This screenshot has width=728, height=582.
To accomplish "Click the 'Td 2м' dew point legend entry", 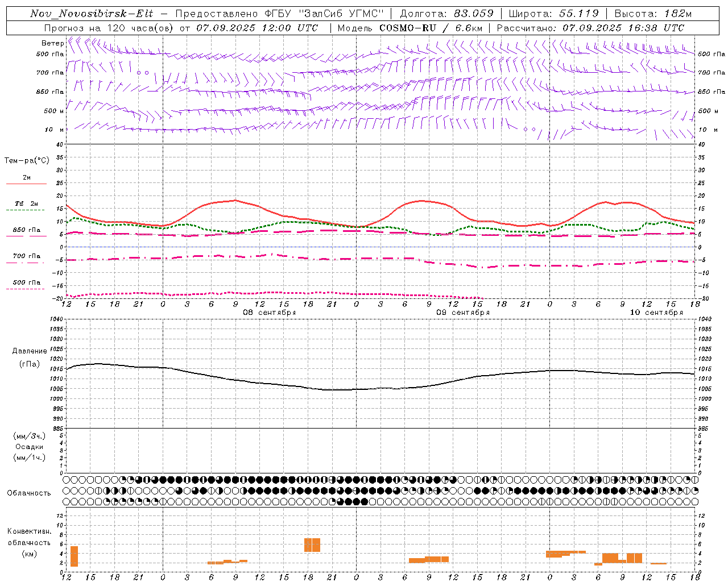I will pyautogui.click(x=27, y=203).
